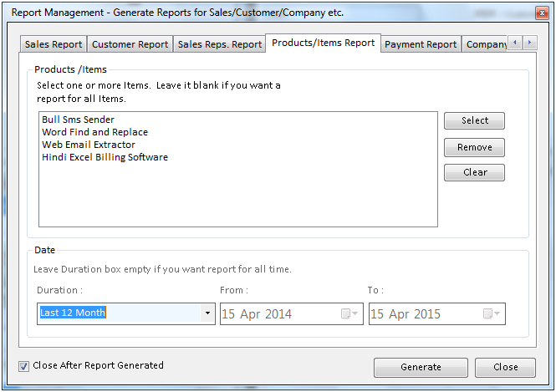Select Web Email Extractor item

pyautogui.click(x=89, y=145)
